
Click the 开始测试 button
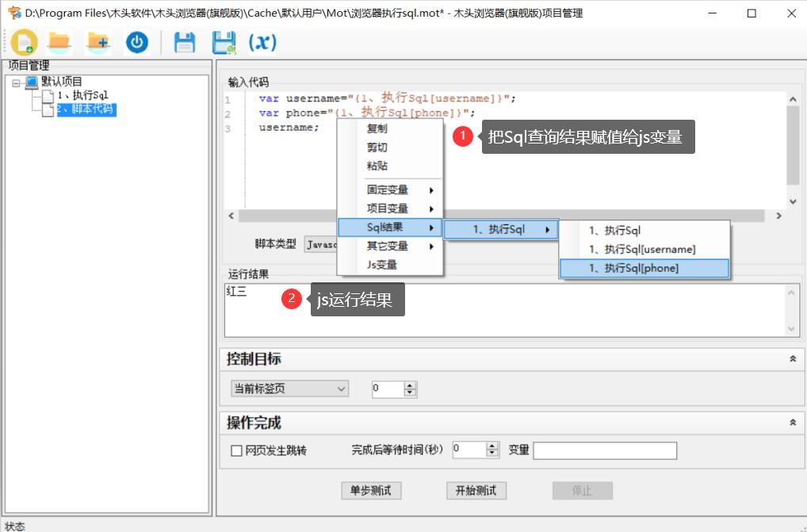click(476, 490)
